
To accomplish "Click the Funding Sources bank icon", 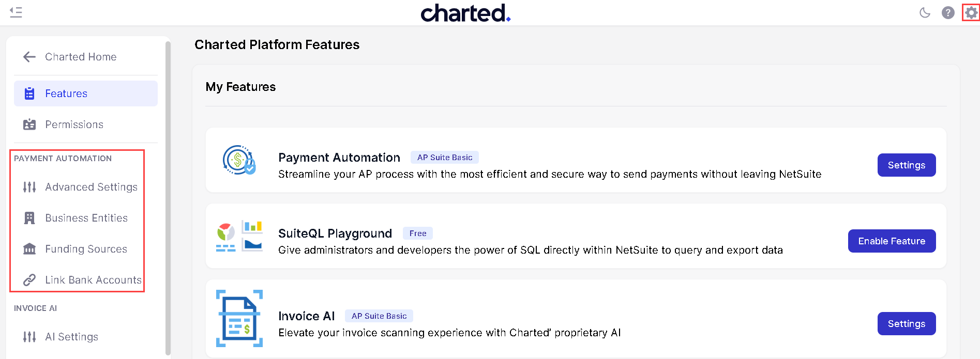I will pos(29,249).
